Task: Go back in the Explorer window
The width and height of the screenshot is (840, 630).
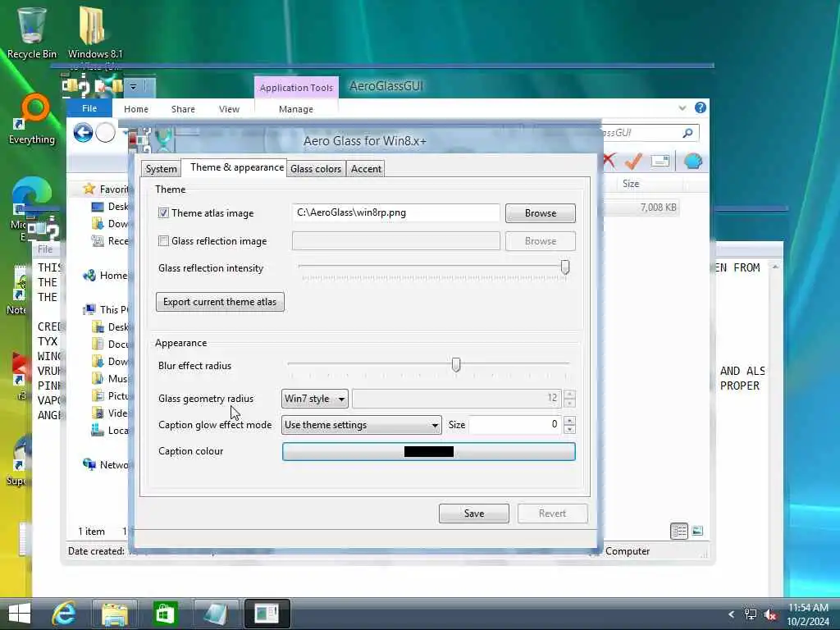Action: [83, 132]
